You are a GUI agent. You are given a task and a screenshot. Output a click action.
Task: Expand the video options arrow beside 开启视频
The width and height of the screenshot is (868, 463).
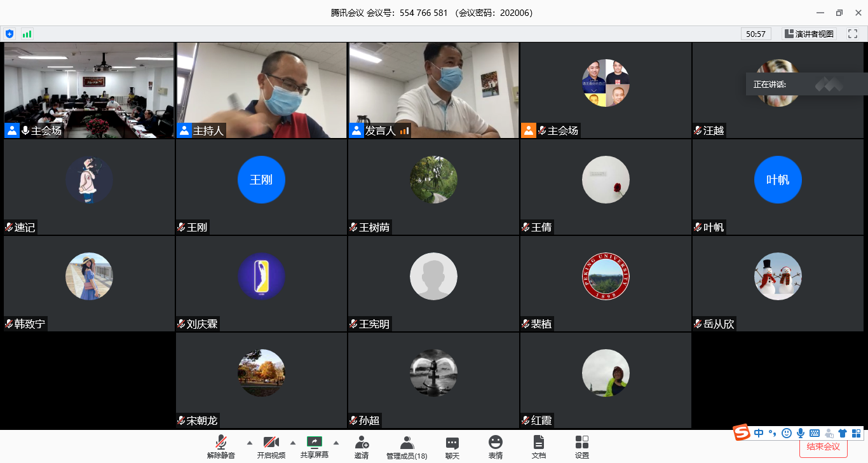click(x=293, y=443)
